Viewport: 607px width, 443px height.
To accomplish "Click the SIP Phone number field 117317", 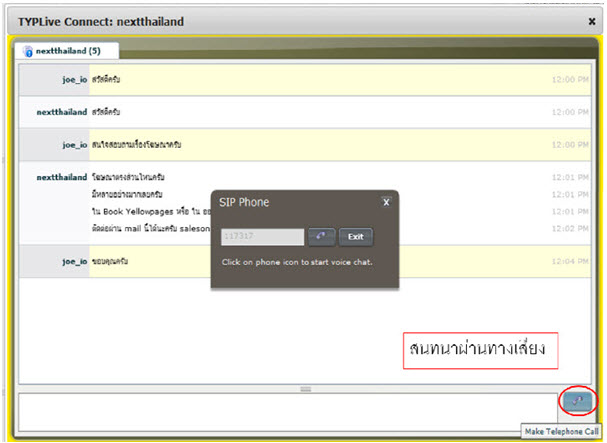I will (262, 237).
